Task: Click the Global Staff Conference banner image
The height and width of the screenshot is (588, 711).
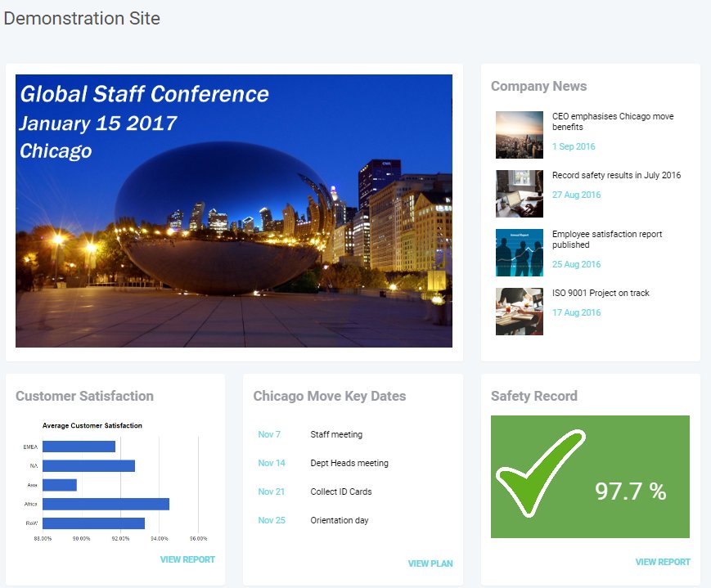Action: click(234, 209)
